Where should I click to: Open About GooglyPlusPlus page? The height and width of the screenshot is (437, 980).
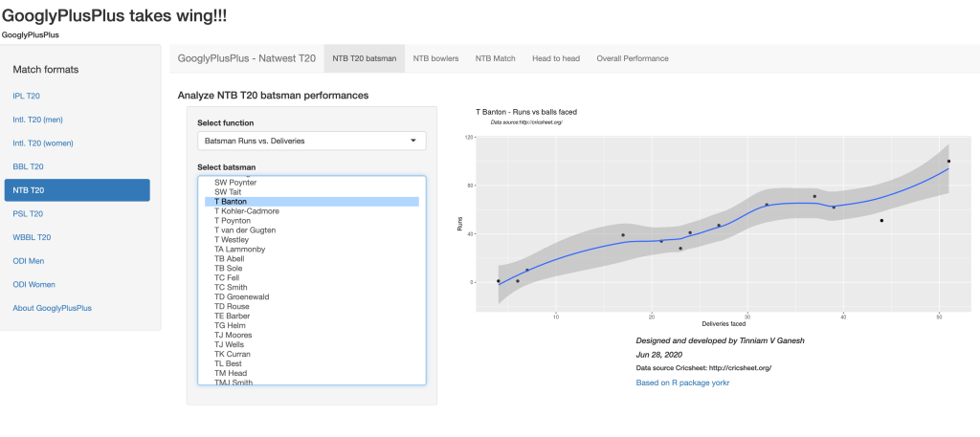click(52, 308)
